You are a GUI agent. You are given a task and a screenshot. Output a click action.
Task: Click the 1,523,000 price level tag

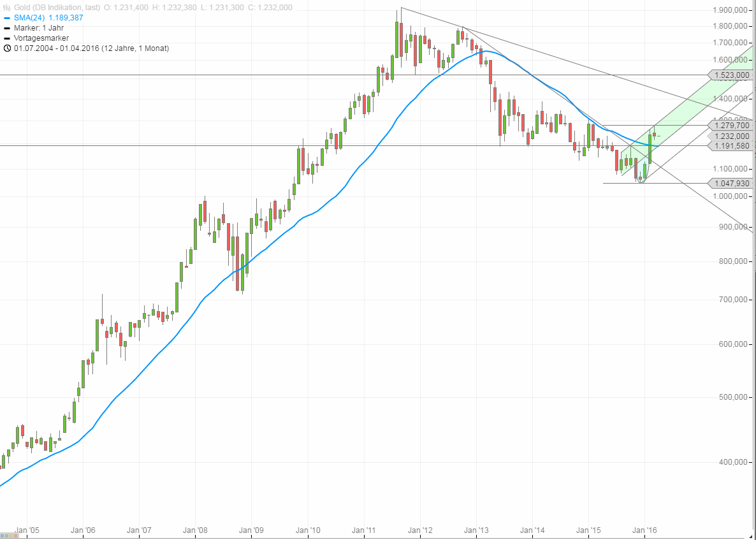(731, 75)
